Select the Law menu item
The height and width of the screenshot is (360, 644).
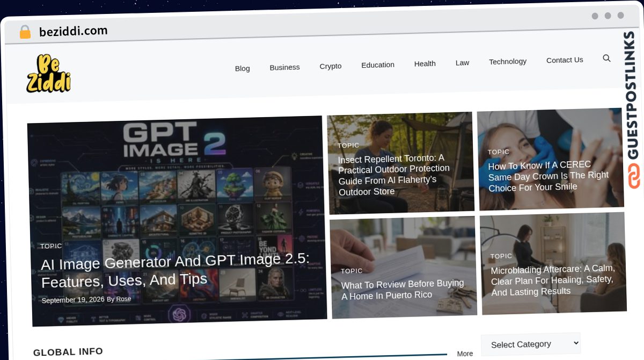click(462, 62)
